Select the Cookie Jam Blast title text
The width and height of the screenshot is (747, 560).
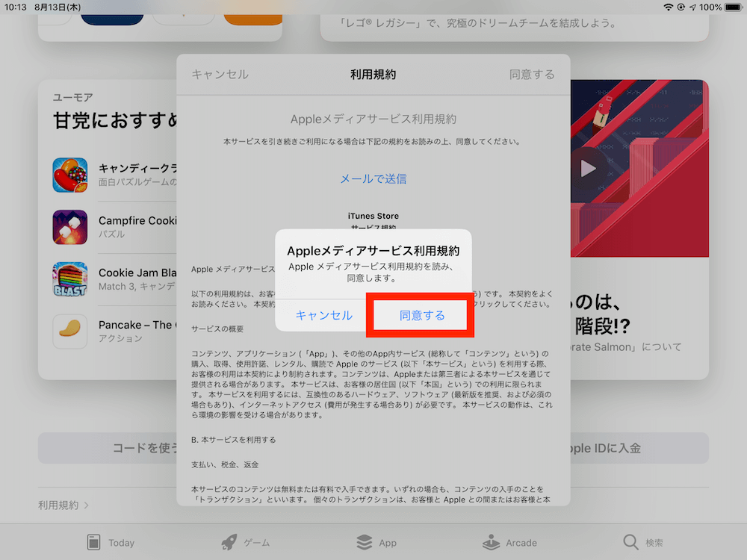137,273
